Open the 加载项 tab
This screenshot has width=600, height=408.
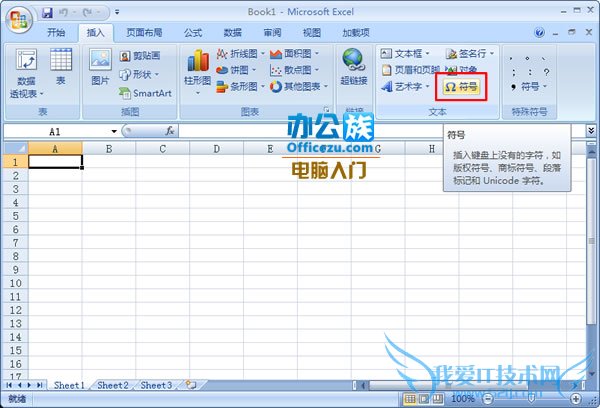pos(356,33)
